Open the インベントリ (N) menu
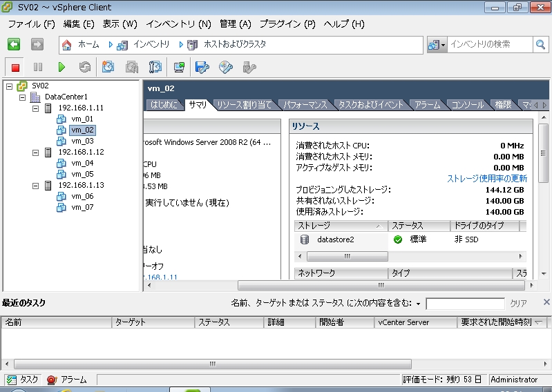 click(x=178, y=24)
